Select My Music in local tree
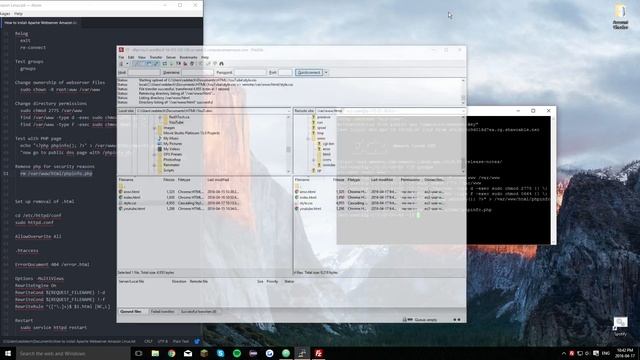The height and width of the screenshot is (360, 640). pos(171,138)
